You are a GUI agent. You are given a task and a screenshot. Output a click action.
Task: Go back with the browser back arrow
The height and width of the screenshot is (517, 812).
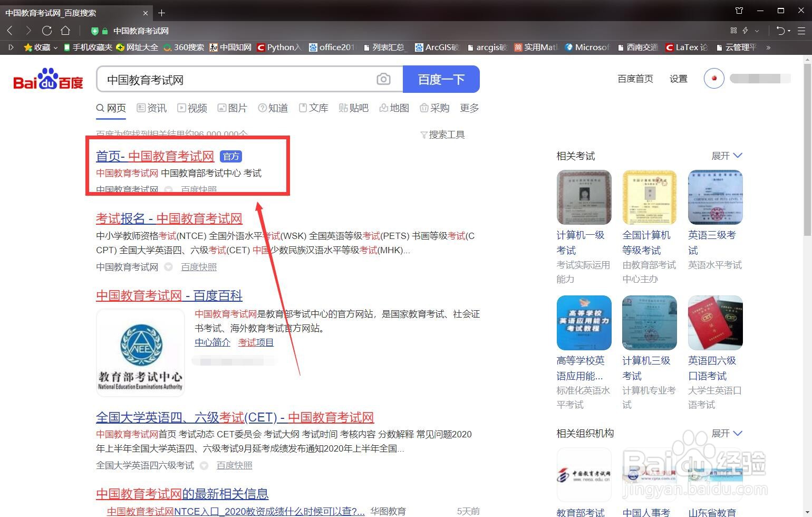pyautogui.click(x=10, y=31)
